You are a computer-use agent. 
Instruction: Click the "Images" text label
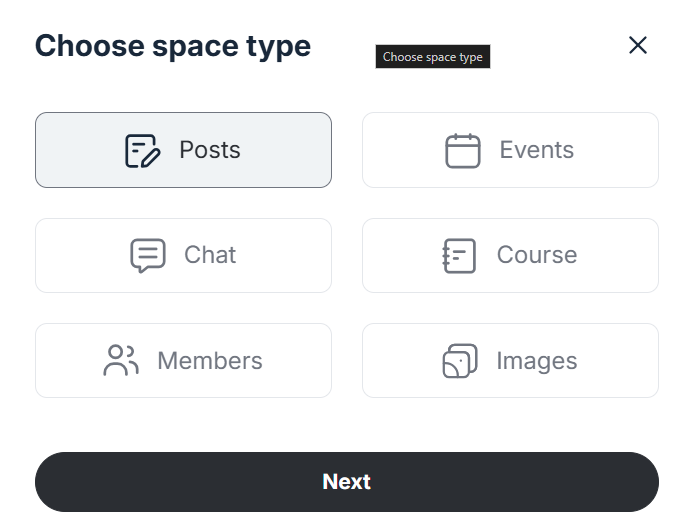click(x=537, y=361)
